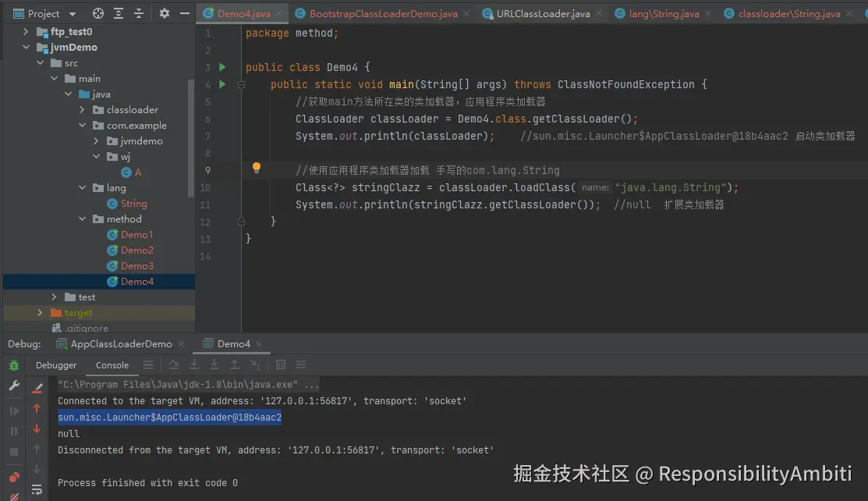Collapse the lang package

click(82, 187)
